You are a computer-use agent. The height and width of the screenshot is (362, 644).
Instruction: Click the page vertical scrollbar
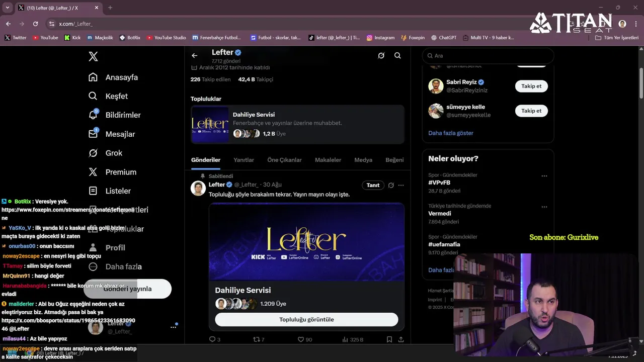click(641, 83)
